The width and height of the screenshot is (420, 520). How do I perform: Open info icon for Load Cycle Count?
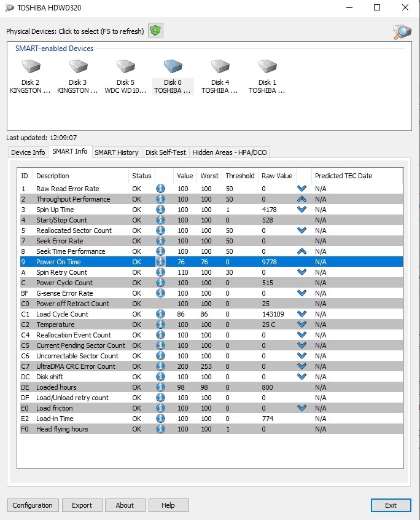160,314
